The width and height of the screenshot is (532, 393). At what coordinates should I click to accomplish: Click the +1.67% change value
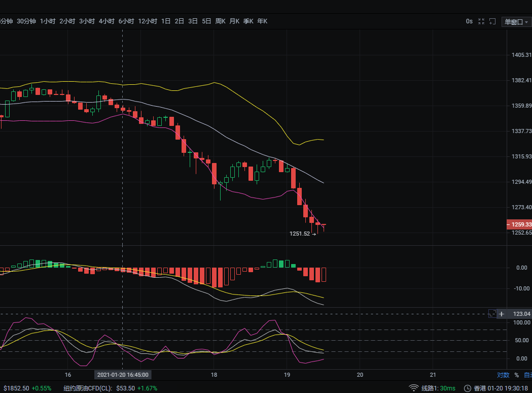click(x=147, y=388)
